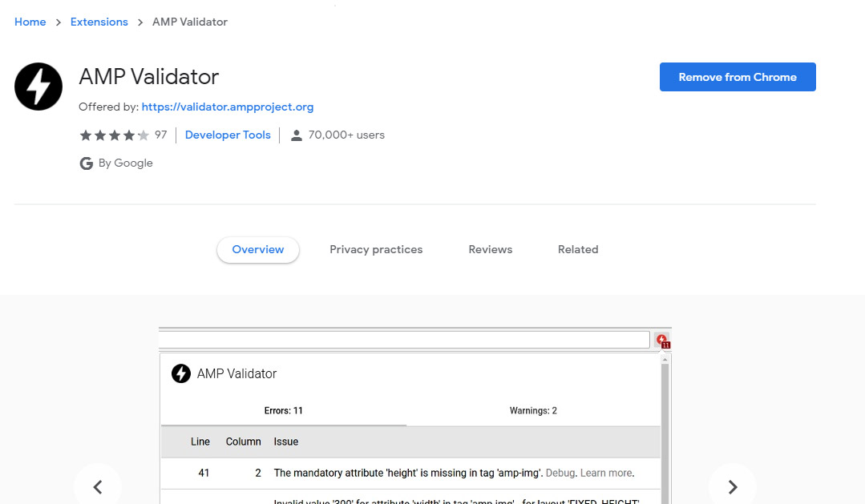This screenshot has width=865, height=504.
Task: Click the first breadcrumb chevron separator
Action: [x=59, y=22]
